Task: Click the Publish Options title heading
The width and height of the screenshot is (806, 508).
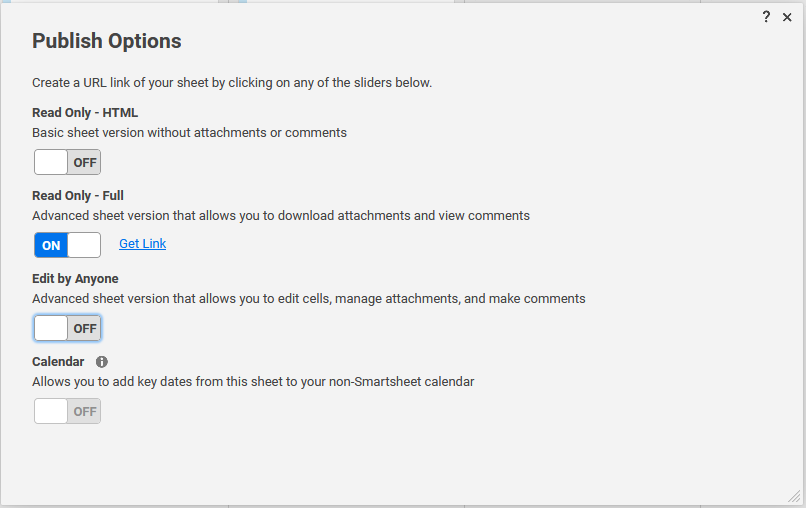Action: [106, 41]
